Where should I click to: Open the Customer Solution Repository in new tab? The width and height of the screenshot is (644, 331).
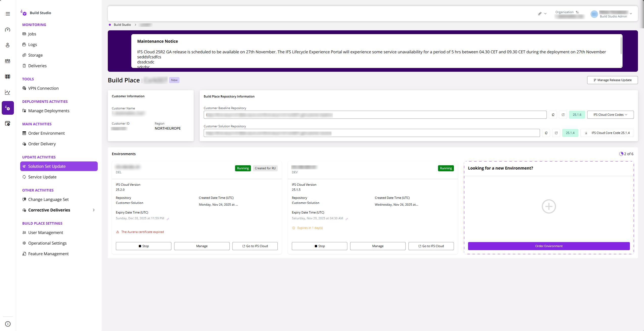point(556,133)
